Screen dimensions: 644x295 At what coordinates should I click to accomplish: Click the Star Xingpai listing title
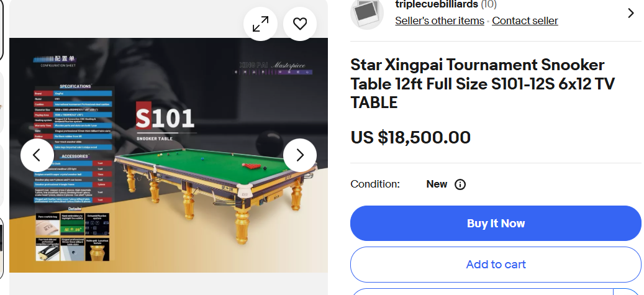pyautogui.click(x=477, y=83)
